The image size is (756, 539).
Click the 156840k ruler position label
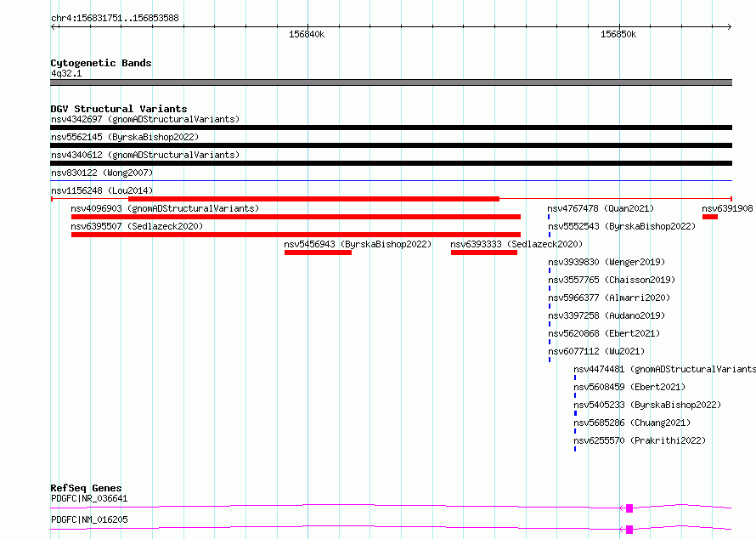(307, 34)
